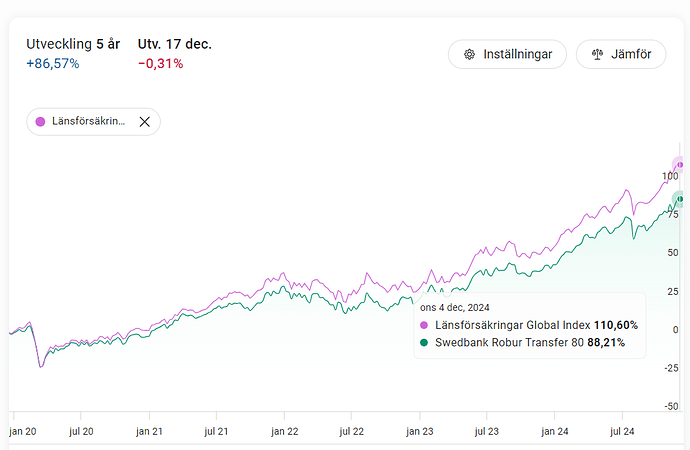The image size is (690, 450).
Task: Click the −0,31% daily change value
Action: click(x=160, y=64)
